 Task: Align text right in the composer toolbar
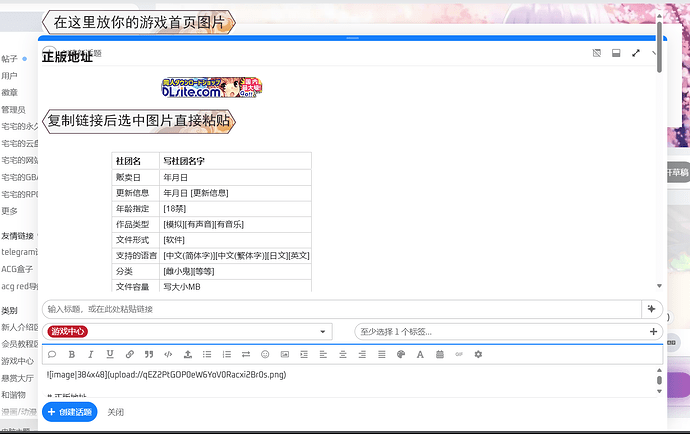[x=362, y=354]
